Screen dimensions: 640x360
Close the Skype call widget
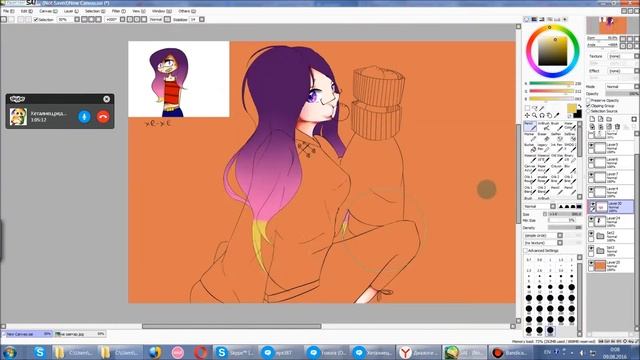click(107, 99)
